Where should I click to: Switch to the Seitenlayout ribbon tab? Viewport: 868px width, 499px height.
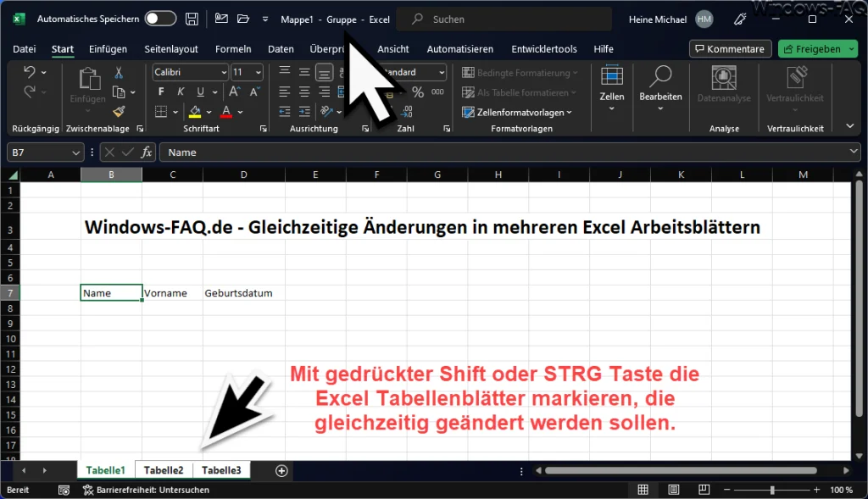[x=171, y=49]
